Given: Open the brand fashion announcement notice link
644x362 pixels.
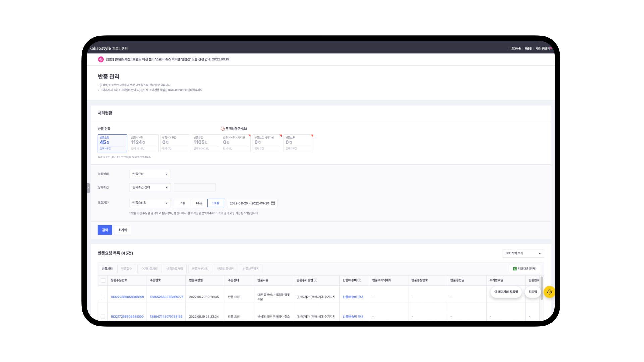Looking at the screenshot, I should (x=158, y=59).
